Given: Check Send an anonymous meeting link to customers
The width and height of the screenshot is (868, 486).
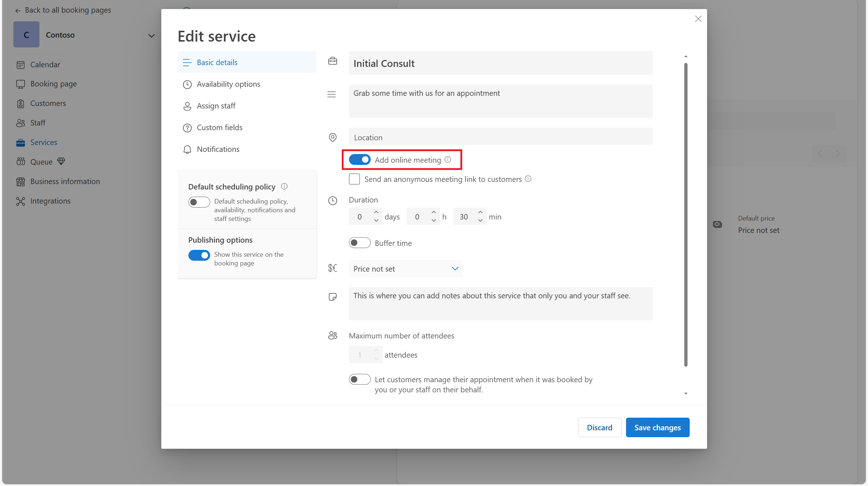Looking at the screenshot, I should 354,179.
